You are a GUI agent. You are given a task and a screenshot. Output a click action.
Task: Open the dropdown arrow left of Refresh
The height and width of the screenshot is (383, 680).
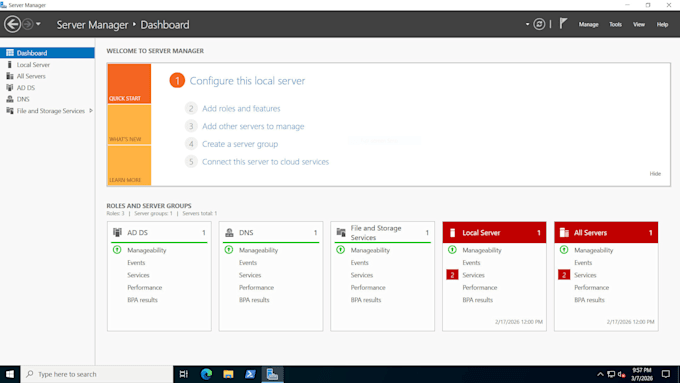click(x=527, y=24)
